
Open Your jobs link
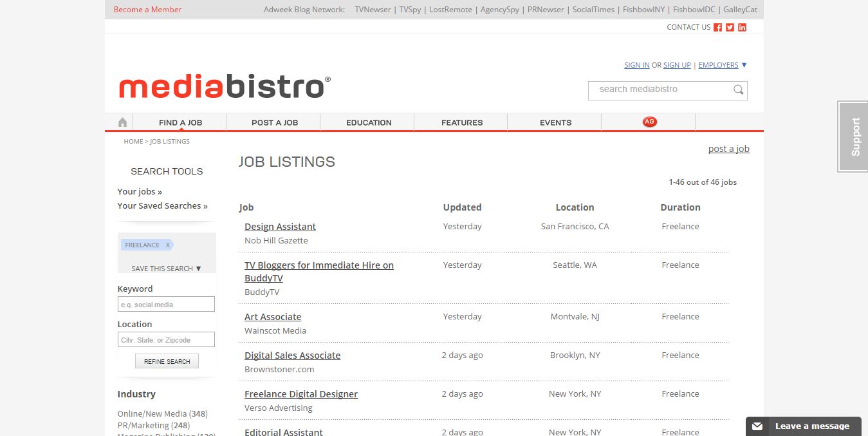(140, 191)
